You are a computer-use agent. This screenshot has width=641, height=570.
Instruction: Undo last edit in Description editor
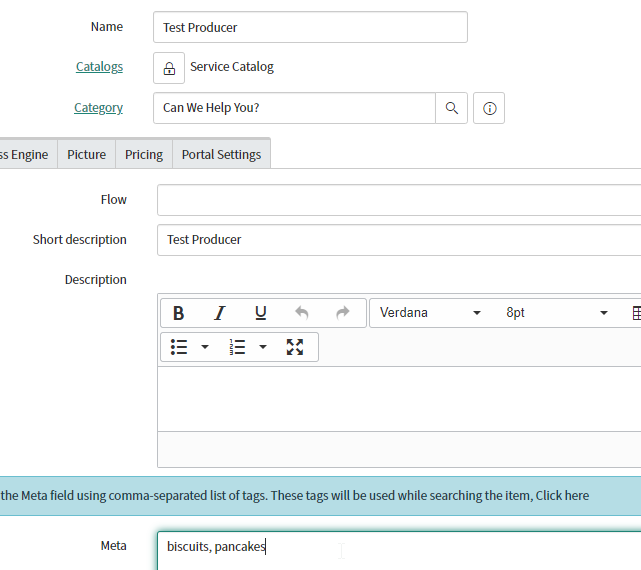coord(302,313)
